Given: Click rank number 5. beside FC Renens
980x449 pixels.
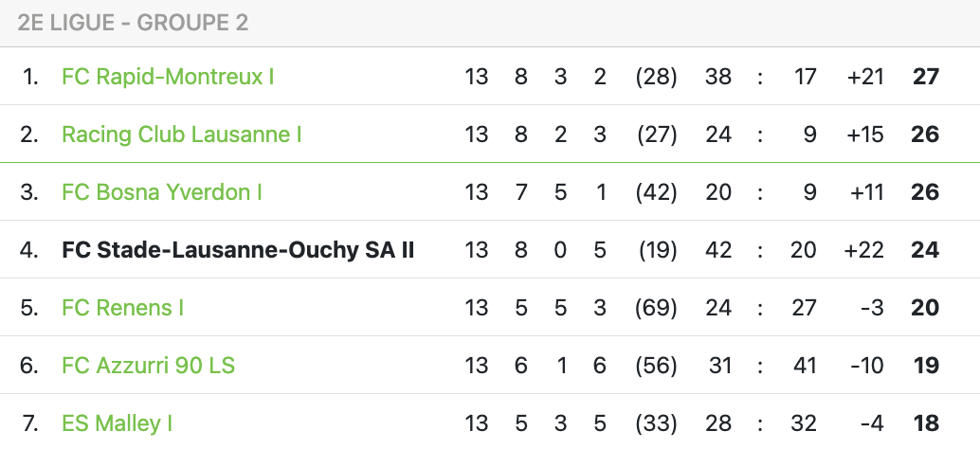Looking at the screenshot, I should [28, 308].
